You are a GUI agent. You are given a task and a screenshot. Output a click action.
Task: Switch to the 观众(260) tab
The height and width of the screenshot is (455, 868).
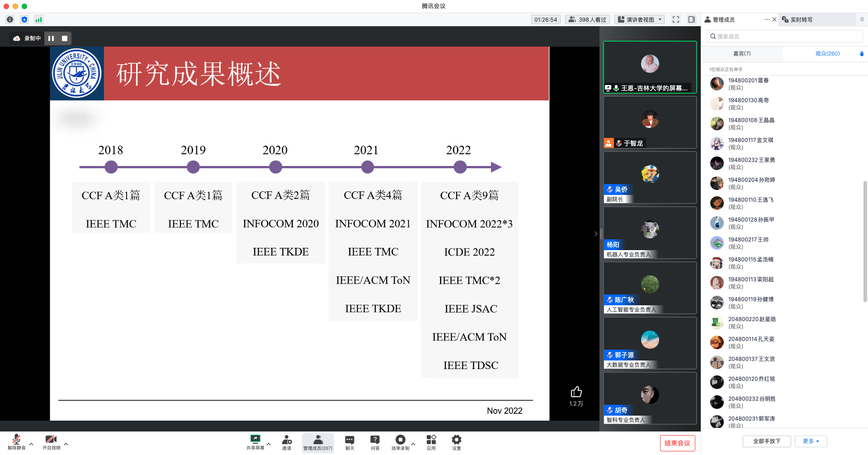[827, 53]
